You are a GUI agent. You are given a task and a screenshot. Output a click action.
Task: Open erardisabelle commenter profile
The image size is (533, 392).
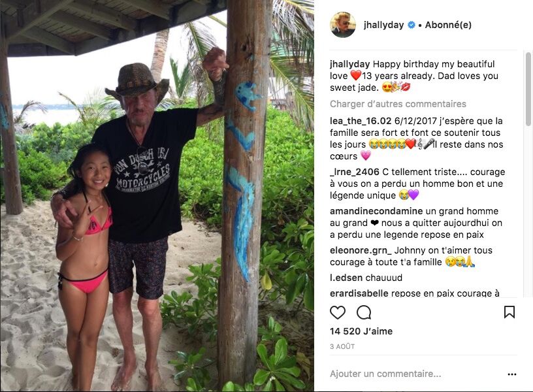click(359, 293)
